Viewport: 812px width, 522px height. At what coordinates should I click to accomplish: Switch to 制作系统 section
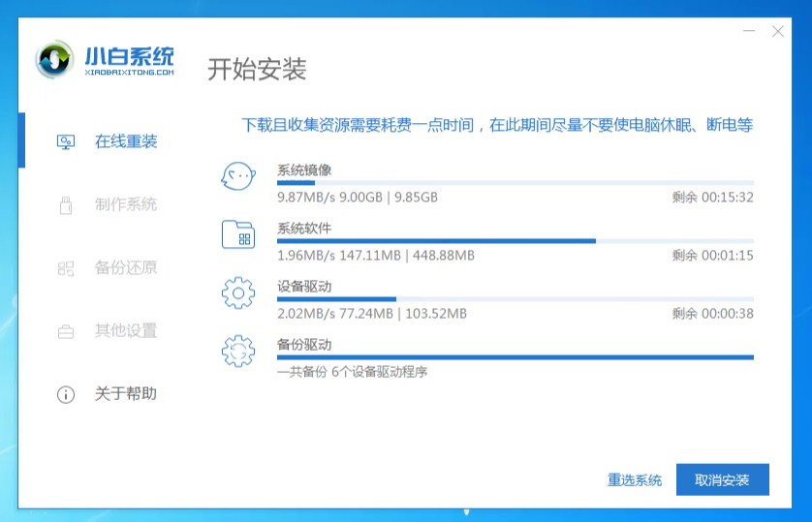point(125,204)
